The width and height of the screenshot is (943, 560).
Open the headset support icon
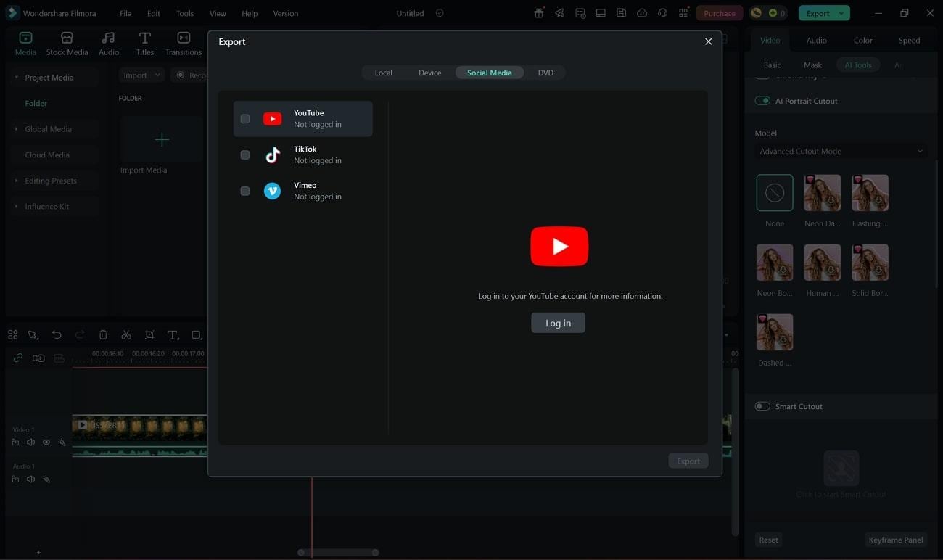[x=662, y=13]
